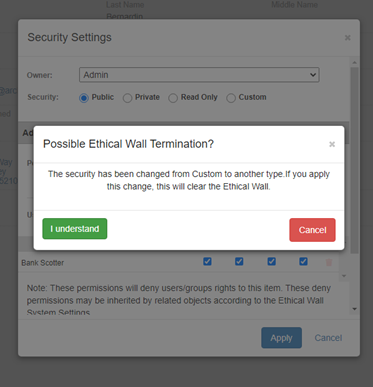Toggle Bank Scotter's fourth permission checkbox
This screenshot has height=387, width=373.
[x=303, y=261]
